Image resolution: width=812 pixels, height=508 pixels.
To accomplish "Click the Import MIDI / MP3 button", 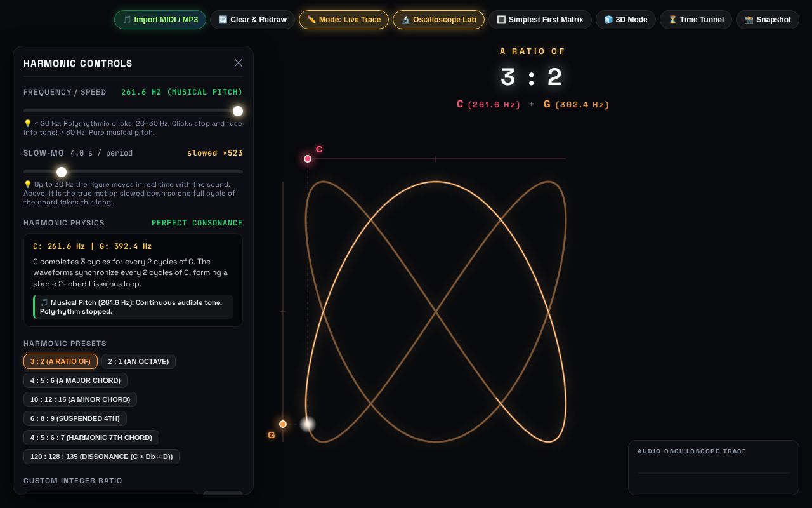I will tap(160, 20).
